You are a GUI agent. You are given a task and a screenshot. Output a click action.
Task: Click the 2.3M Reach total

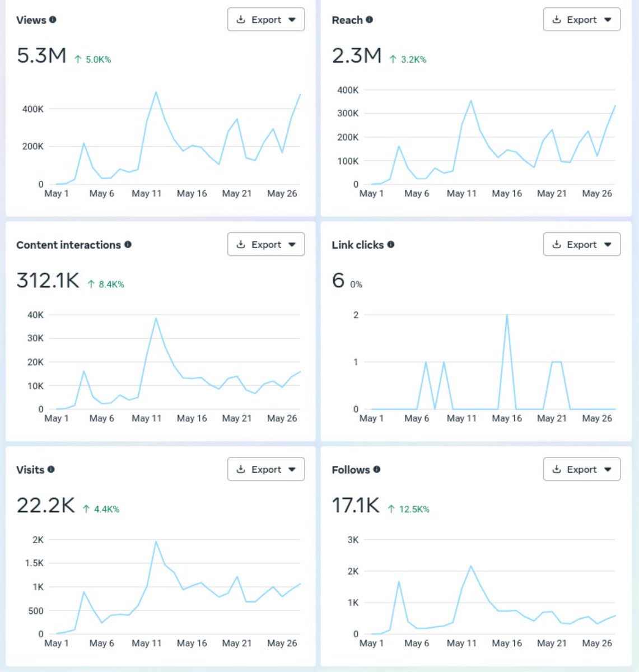357,55
